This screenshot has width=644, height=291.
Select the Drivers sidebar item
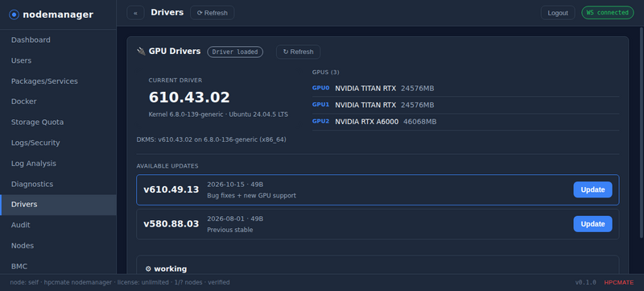point(58,205)
